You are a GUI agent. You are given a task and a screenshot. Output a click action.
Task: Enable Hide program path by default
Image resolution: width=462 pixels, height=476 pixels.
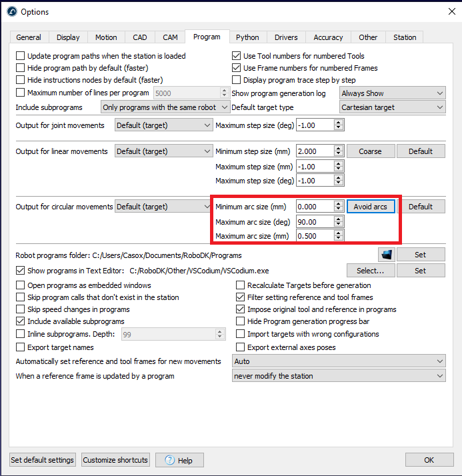21,68
